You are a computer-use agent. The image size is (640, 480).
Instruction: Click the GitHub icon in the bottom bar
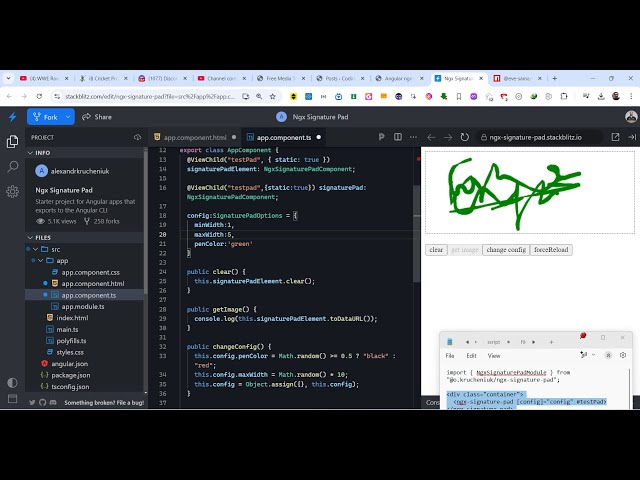click(42, 402)
